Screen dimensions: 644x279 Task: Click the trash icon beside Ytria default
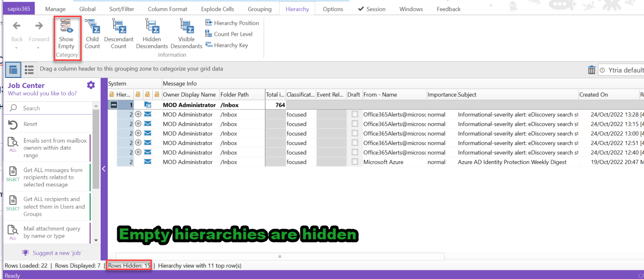[591, 70]
